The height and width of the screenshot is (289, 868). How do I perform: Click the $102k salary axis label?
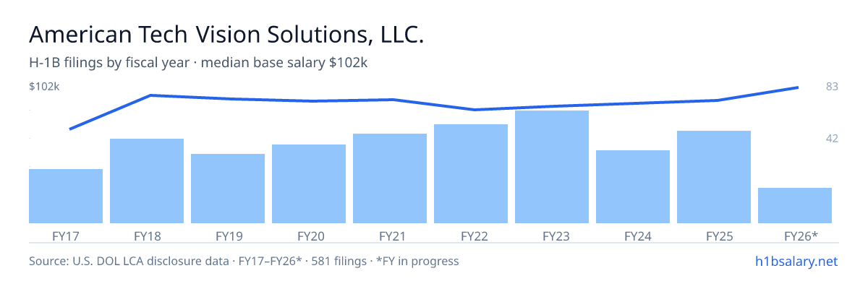pyautogui.click(x=44, y=87)
